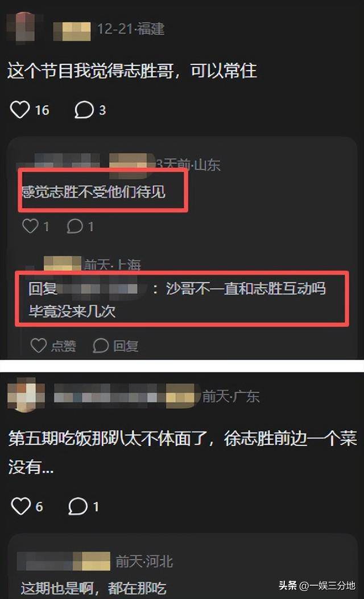Select reply 感觉志胜不受他们待见

coord(94,192)
